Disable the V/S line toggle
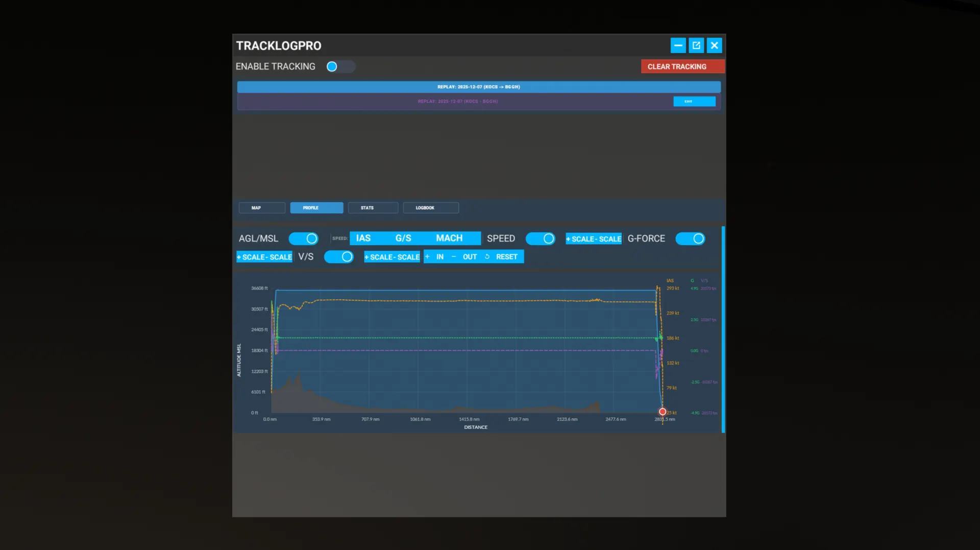This screenshot has height=550, width=980. (x=339, y=257)
